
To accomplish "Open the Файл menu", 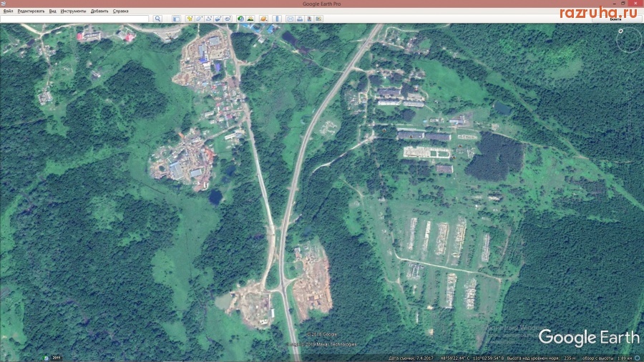I will coord(8,11).
